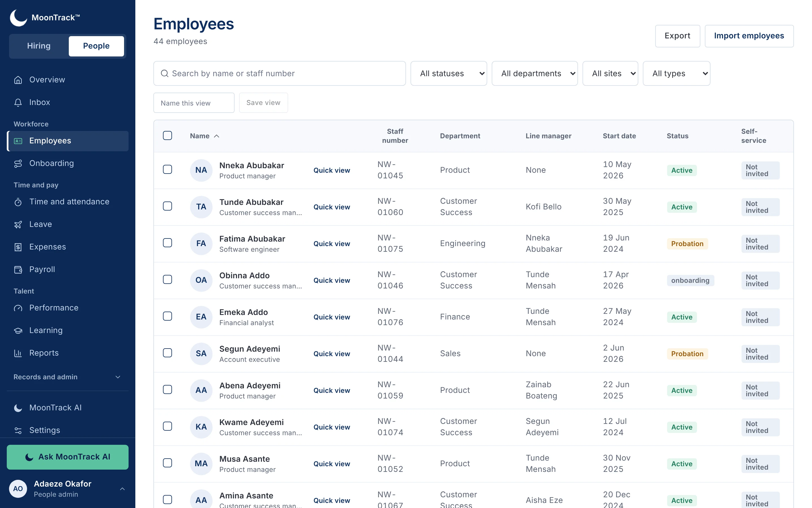Click the Save view button

[263, 103]
